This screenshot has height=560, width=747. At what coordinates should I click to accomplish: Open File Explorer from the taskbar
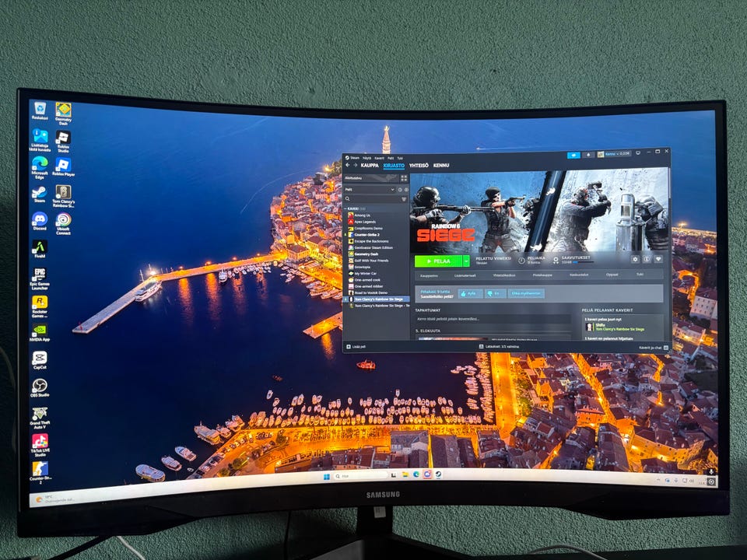click(405, 474)
